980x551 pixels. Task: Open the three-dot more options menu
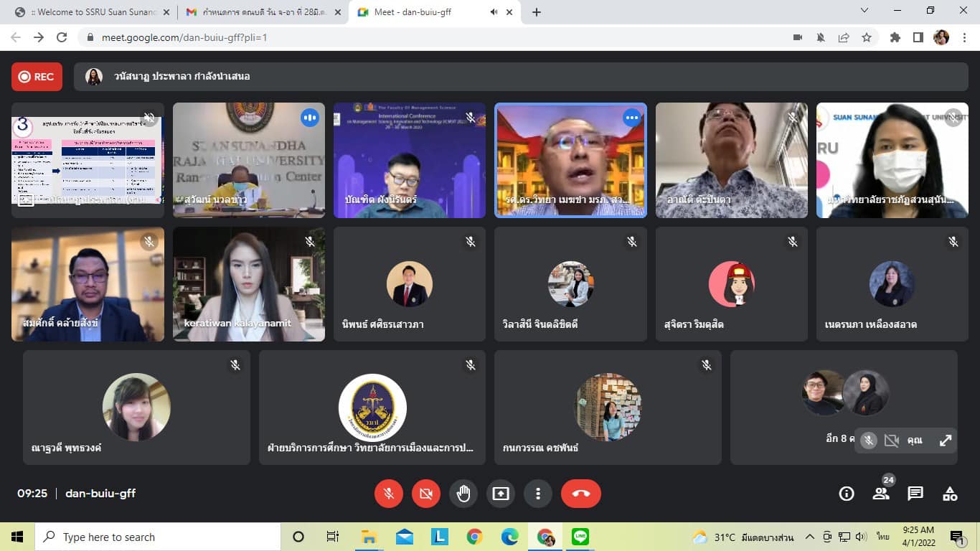538,494
